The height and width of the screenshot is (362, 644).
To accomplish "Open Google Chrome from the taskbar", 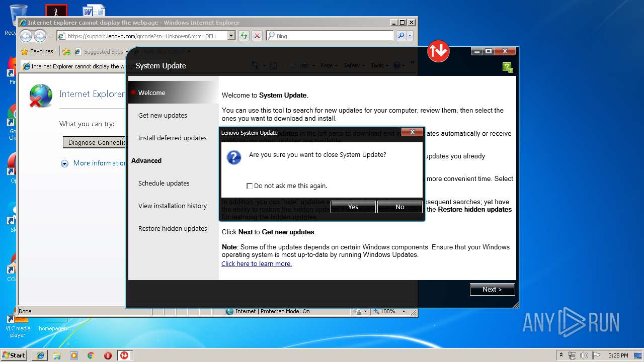I will coord(91,355).
